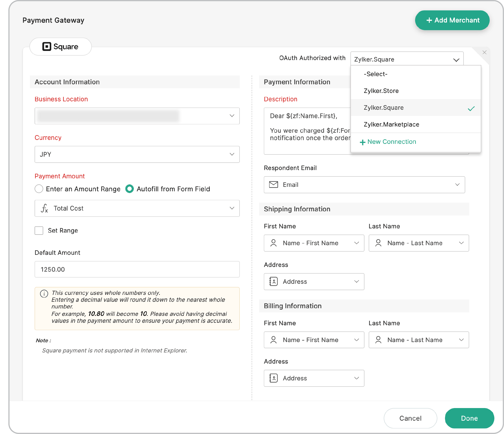504x434 pixels.
Task: Click the fx formula icon beside Total Cost
Action: click(x=44, y=208)
